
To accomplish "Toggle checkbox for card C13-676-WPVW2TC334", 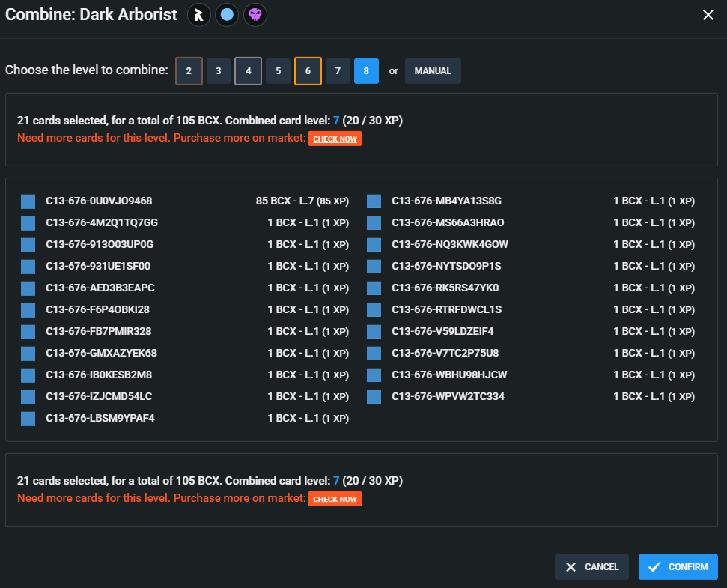I will [x=374, y=397].
